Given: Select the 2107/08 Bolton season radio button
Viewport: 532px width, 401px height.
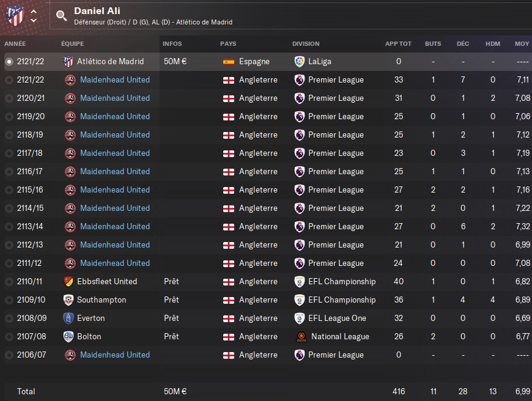Looking at the screenshot, I should pos(9,337).
